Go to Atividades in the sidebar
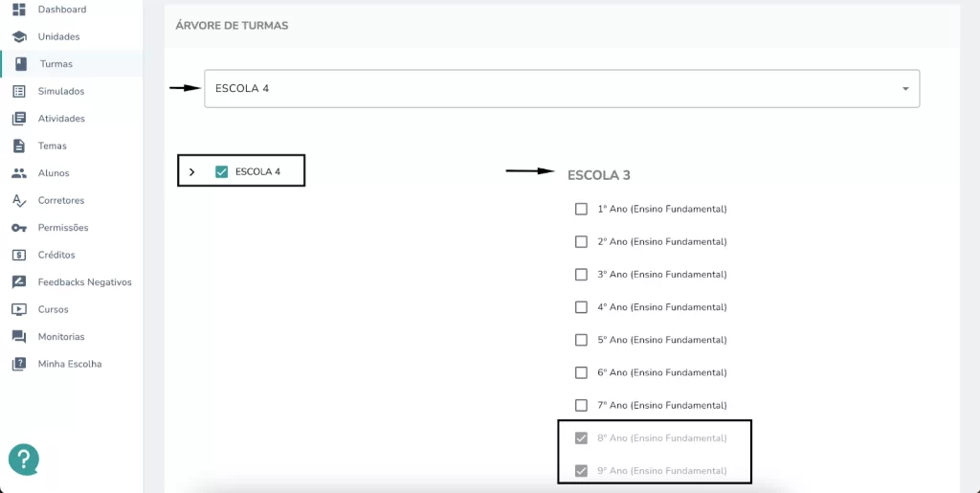The width and height of the screenshot is (980, 493). (61, 119)
